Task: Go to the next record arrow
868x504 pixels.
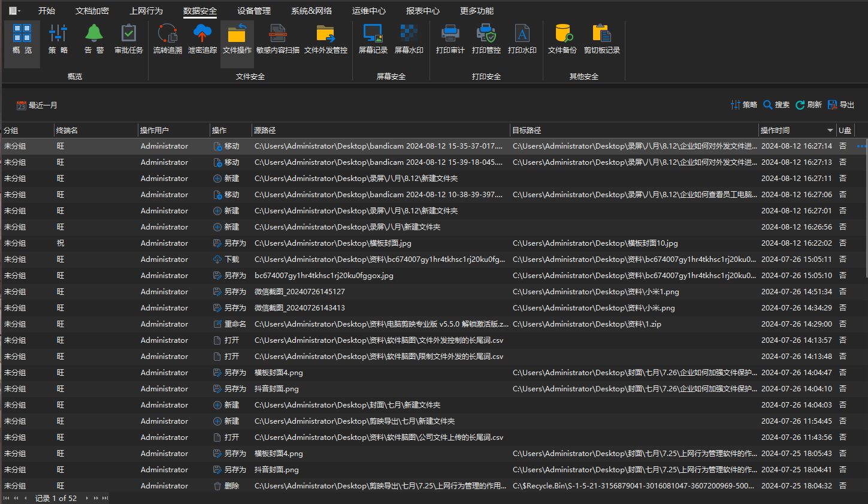Action: pos(87,498)
